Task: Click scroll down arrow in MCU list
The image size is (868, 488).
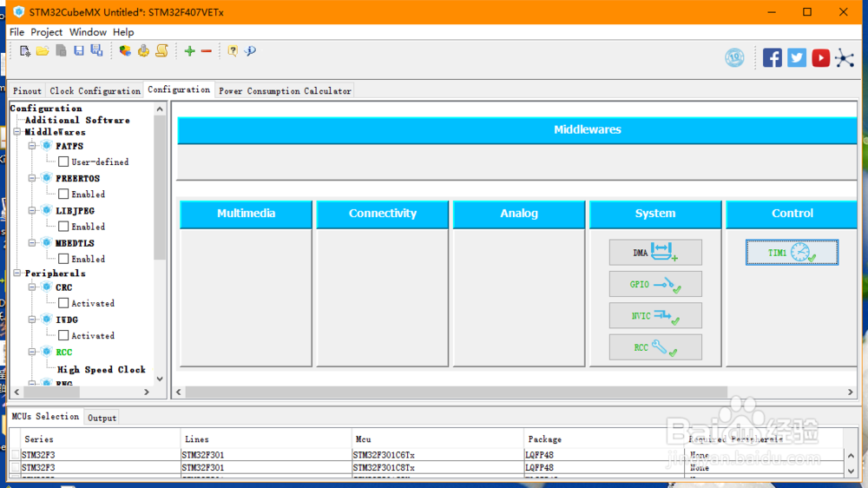Action: [x=851, y=472]
